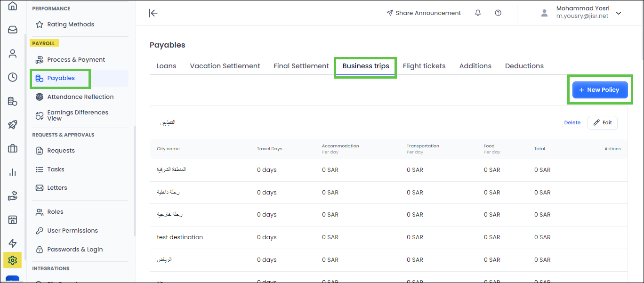The height and width of the screenshot is (283, 644).
Task: Open the help question mark icon
Action: (498, 13)
